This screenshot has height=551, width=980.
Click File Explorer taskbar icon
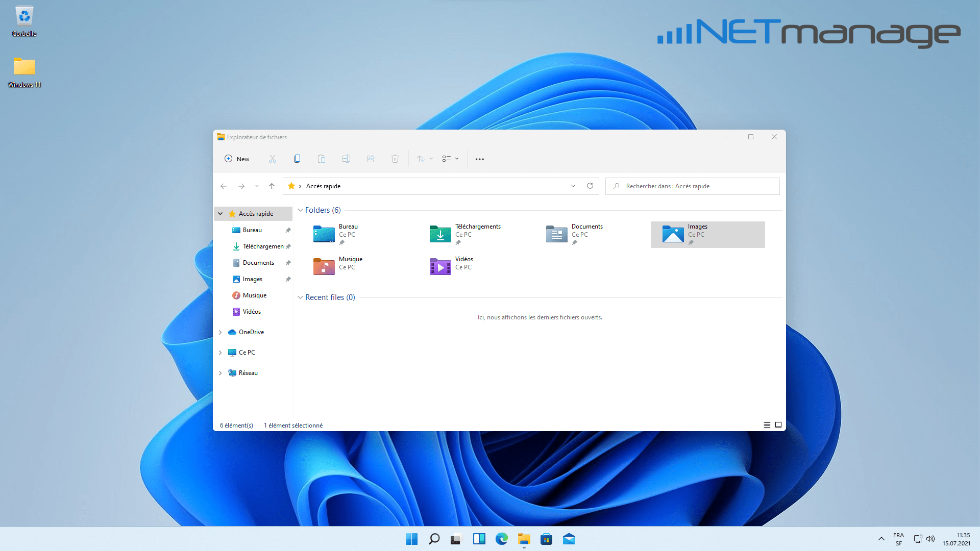click(524, 539)
